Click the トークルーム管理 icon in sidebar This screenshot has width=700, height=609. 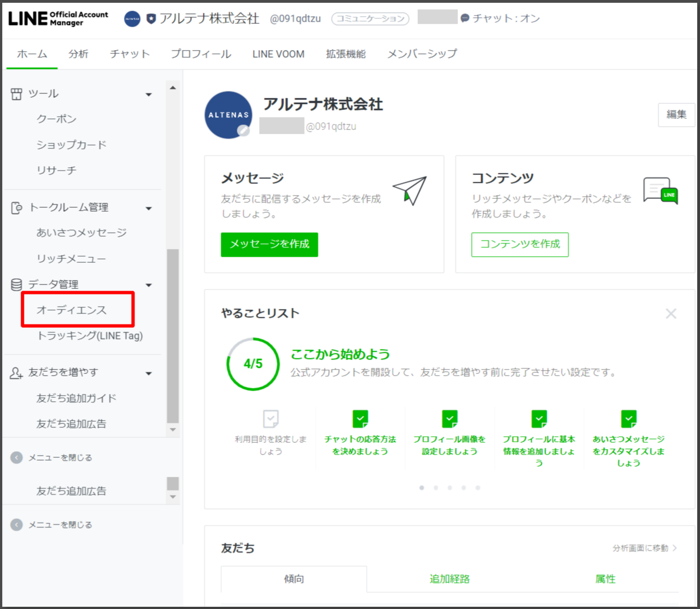coord(17,208)
